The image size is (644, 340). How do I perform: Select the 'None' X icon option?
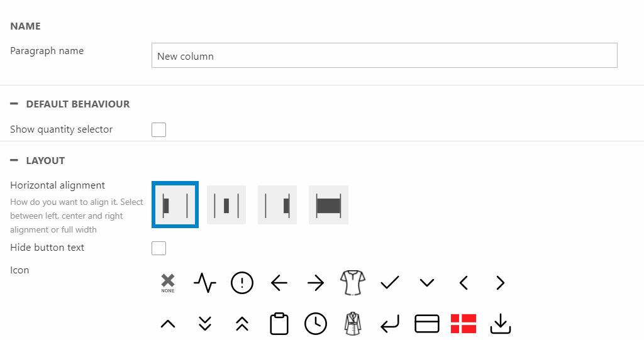coord(167,283)
